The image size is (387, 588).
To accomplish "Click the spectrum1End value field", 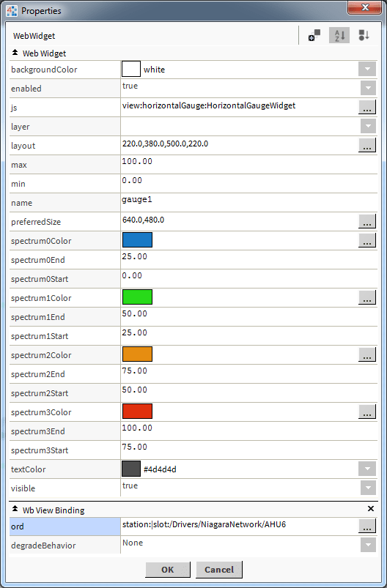I will [x=249, y=316].
